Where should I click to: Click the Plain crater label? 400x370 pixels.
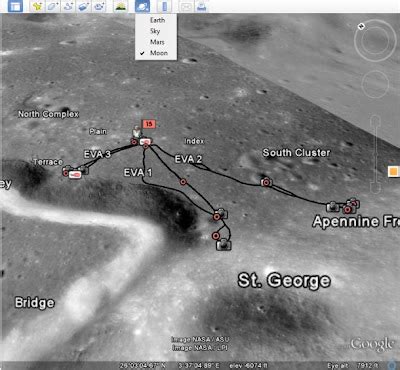pyautogui.click(x=98, y=131)
